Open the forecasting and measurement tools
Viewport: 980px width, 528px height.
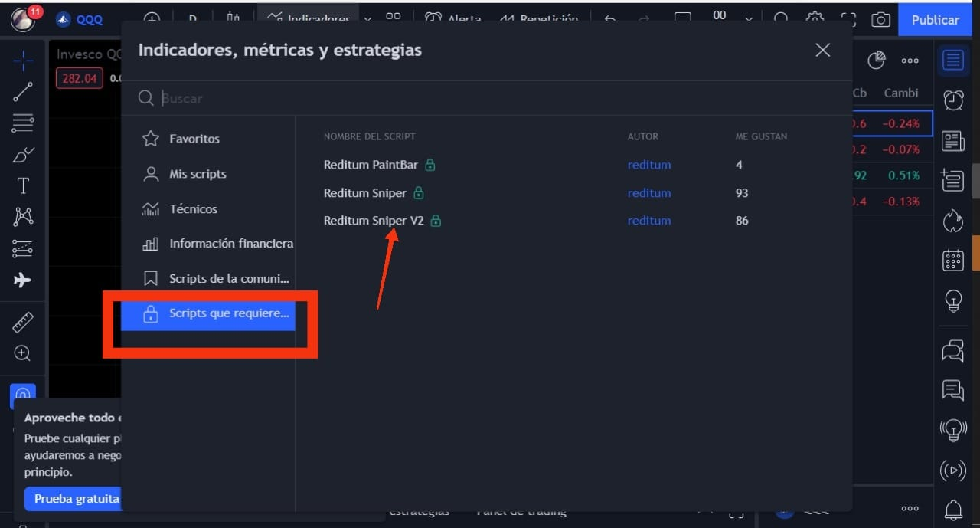(23, 249)
